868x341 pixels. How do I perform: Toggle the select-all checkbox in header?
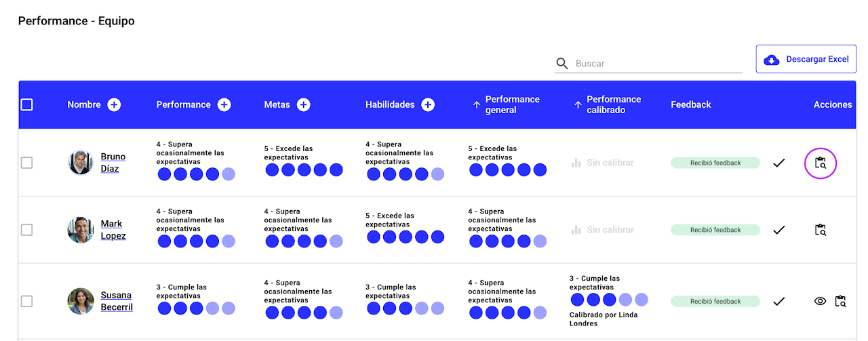[x=27, y=104]
